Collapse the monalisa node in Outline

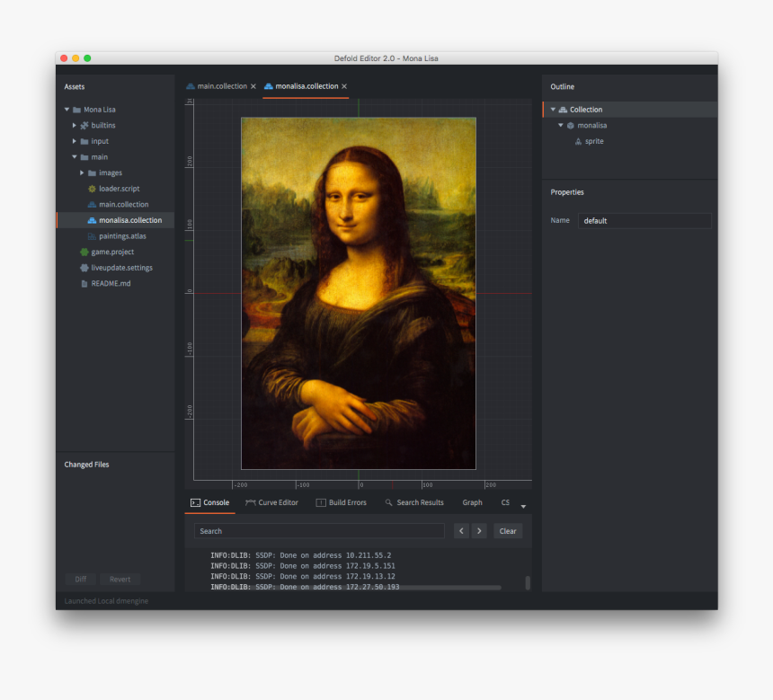(x=561, y=125)
